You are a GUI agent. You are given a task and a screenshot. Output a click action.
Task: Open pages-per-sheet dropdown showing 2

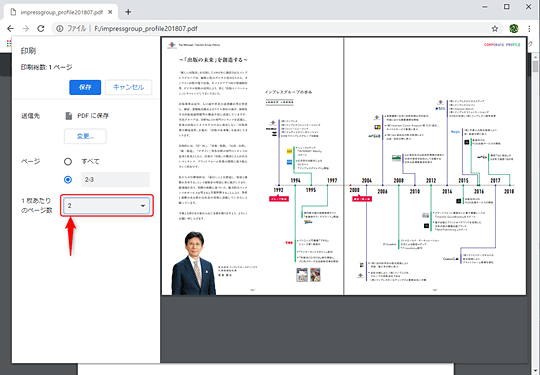click(106, 206)
